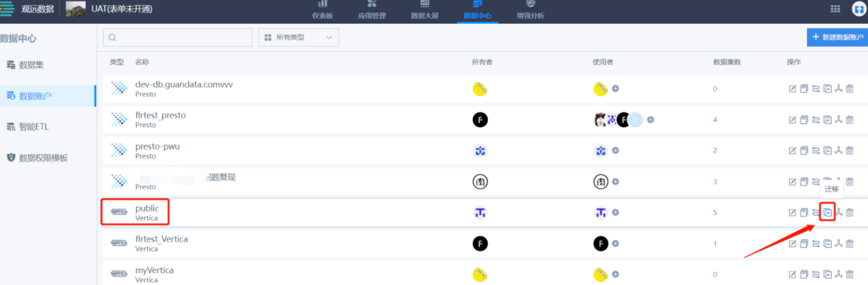This screenshot has height=285, width=868.
Task: Go to 增强分析 in top navigation
Action: coord(531,10)
